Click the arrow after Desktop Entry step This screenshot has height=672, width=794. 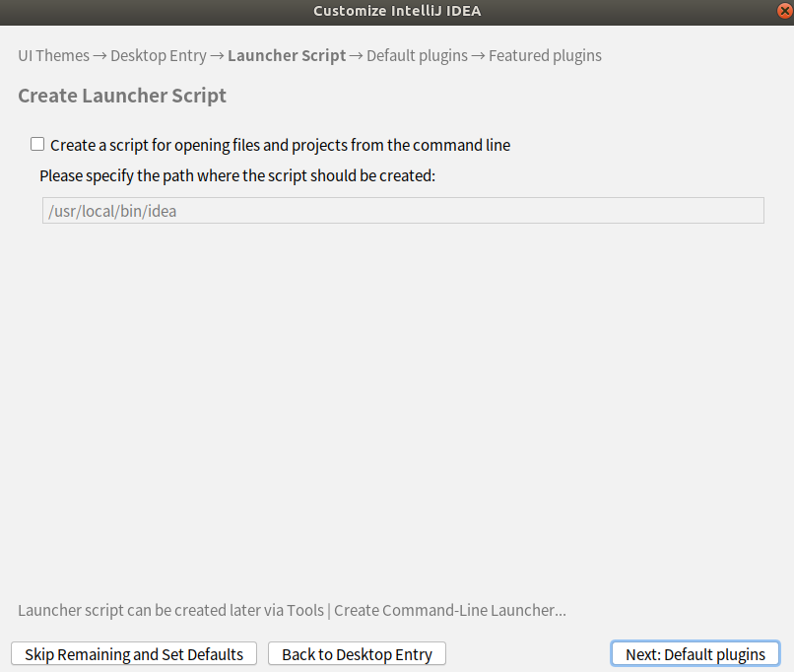point(217,56)
